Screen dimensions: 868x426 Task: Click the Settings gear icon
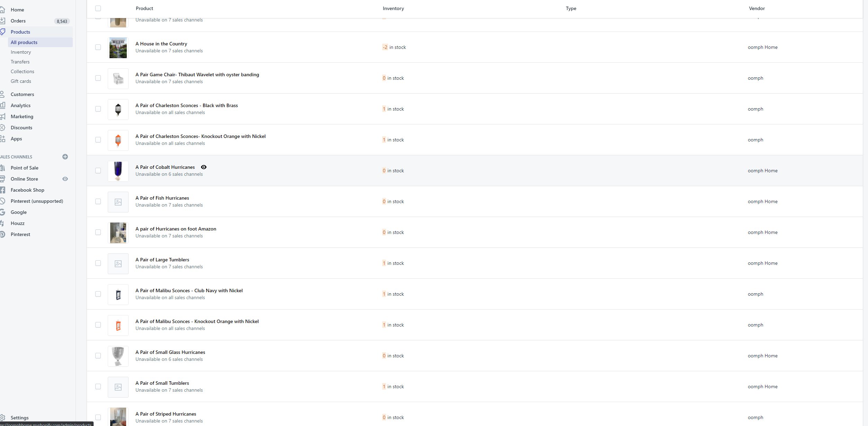point(2,418)
